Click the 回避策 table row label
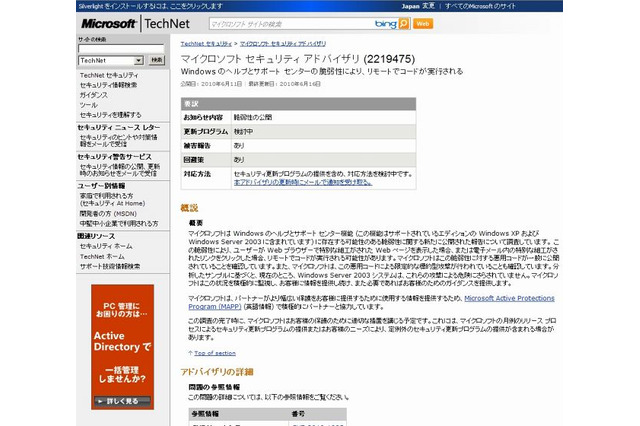This screenshot has height=426, width=640. click(194, 160)
